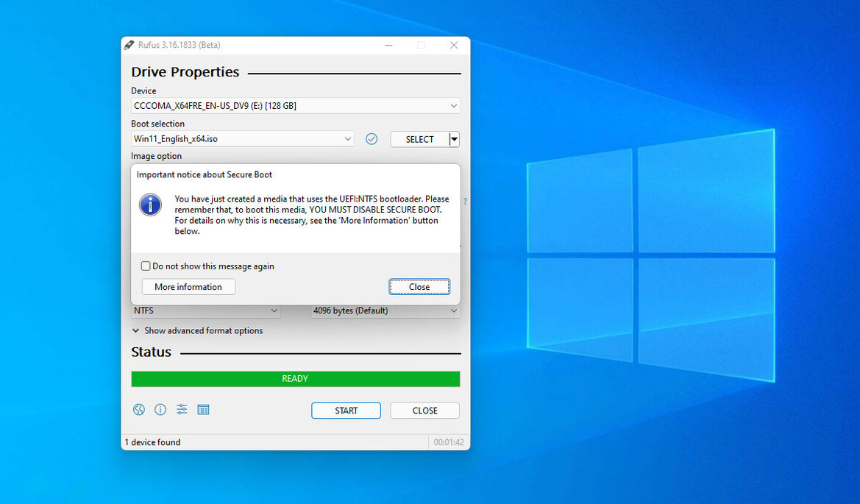Viewport: 860px width, 504px height.
Task: Show the log window icon
Action: coord(204,410)
